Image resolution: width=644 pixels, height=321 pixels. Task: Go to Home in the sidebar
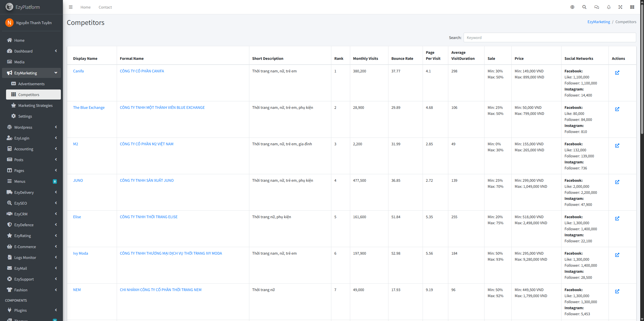tap(31, 40)
